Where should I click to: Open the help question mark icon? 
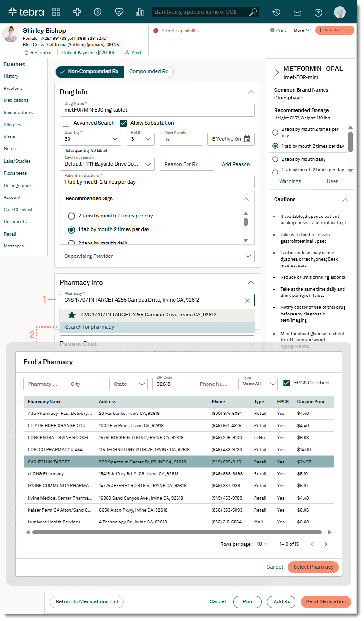(318, 12)
